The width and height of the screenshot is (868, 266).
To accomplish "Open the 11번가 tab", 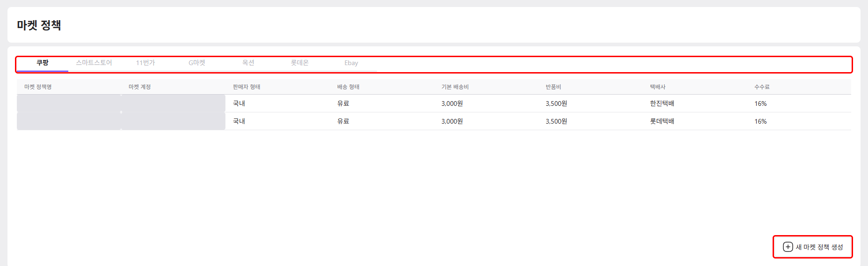I will click(x=145, y=63).
